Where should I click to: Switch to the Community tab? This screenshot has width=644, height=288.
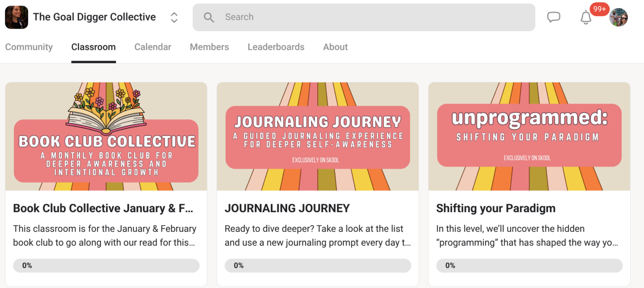click(x=29, y=47)
